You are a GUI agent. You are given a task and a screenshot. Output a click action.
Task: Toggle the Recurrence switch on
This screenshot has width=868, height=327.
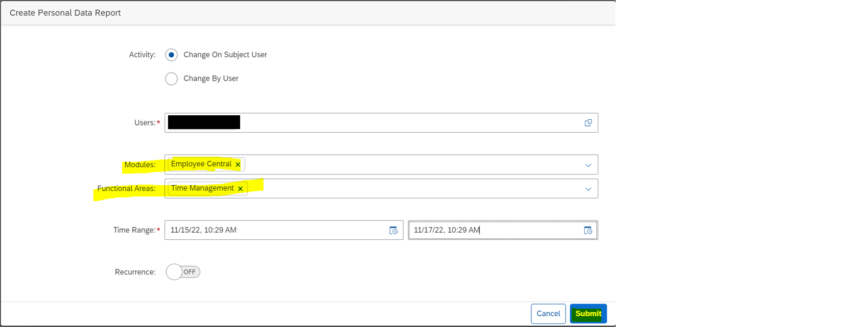coord(183,272)
